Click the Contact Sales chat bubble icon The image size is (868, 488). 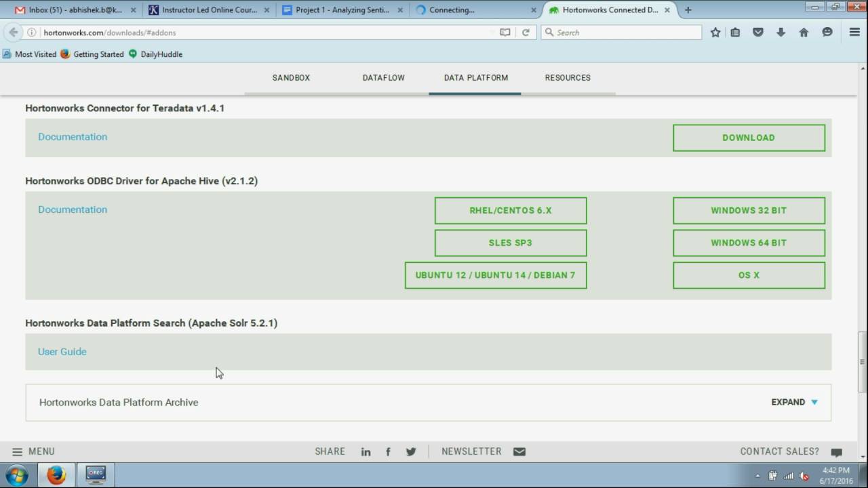[836, 452]
